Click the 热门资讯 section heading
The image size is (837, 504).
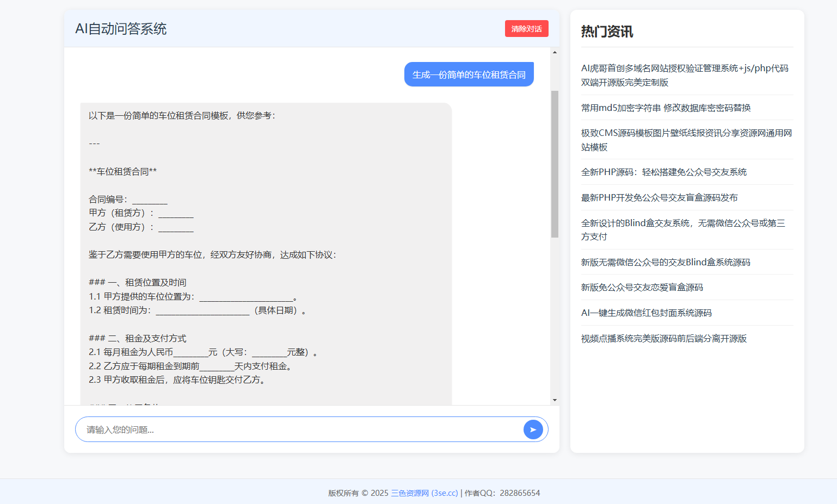(607, 32)
